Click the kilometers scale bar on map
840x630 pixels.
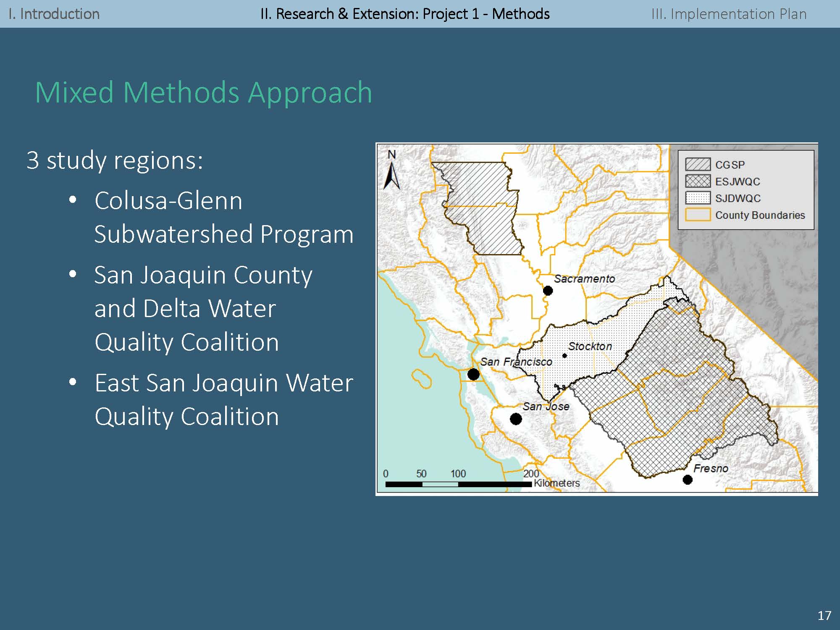[x=458, y=484]
